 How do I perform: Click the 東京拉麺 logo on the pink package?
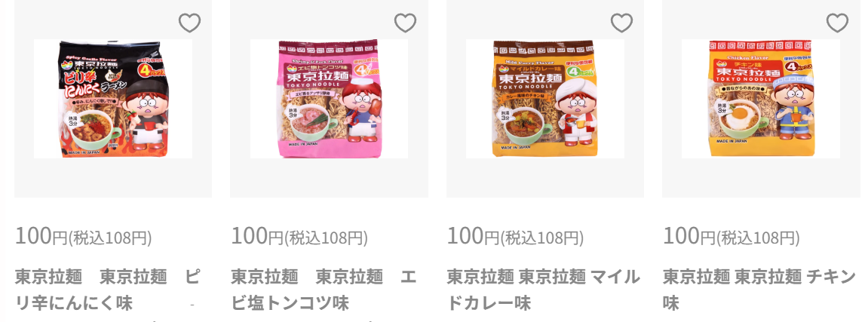click(x=316, y=75)
